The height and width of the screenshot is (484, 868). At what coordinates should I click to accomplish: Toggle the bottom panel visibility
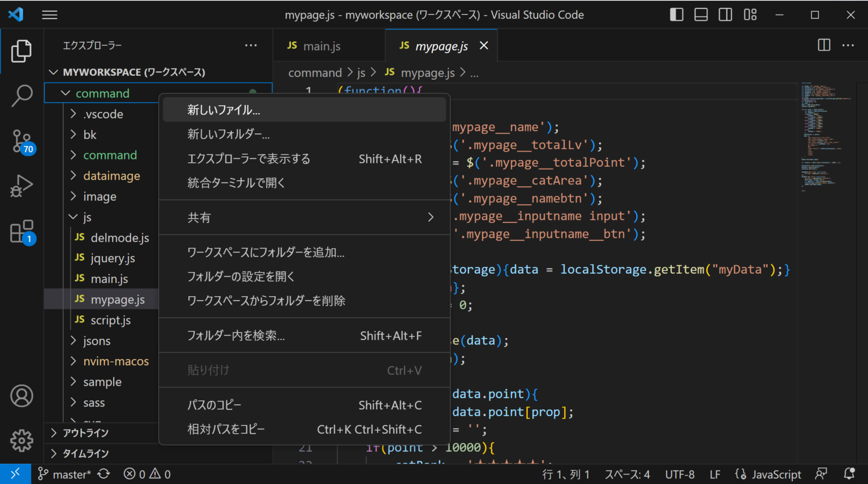701,14
